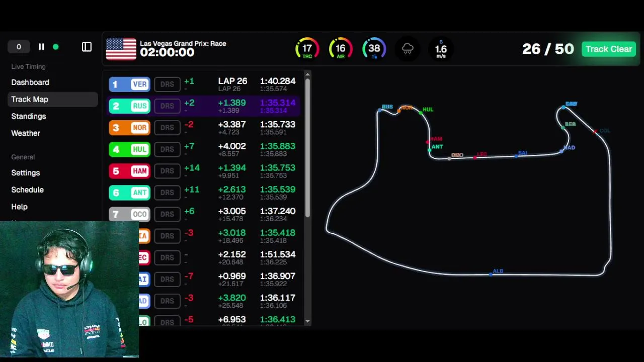Image resolution: width=644 pixels, height=362 pixels.
Task: Open the Weather page
Action: pos(26,133)
